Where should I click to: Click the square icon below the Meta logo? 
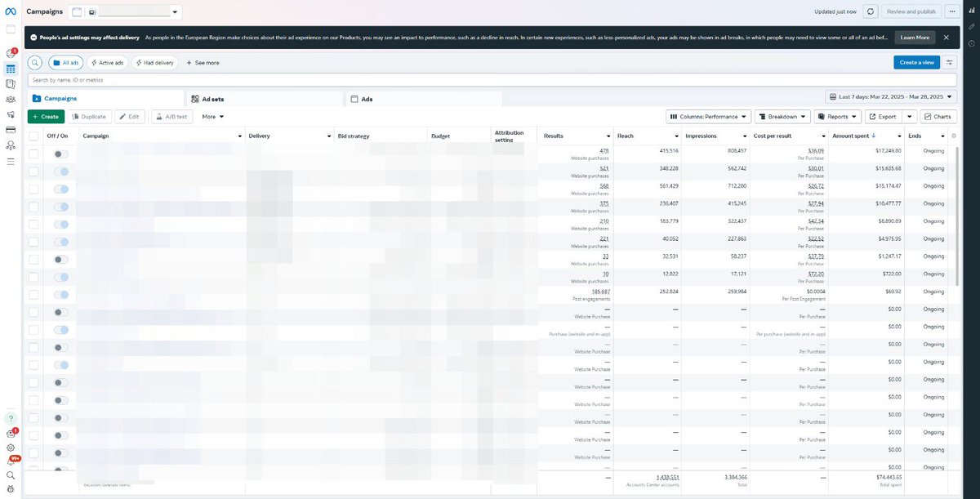click(11, 29)
